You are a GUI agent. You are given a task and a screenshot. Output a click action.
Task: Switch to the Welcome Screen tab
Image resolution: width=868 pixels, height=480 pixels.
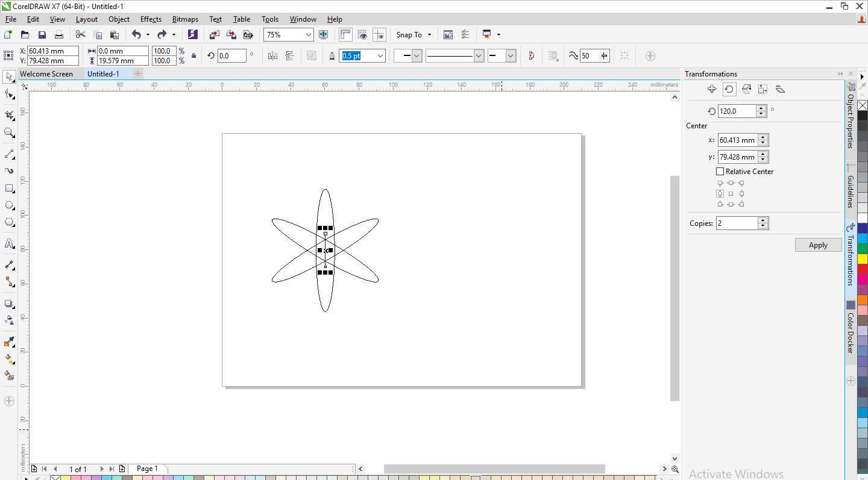46,74
